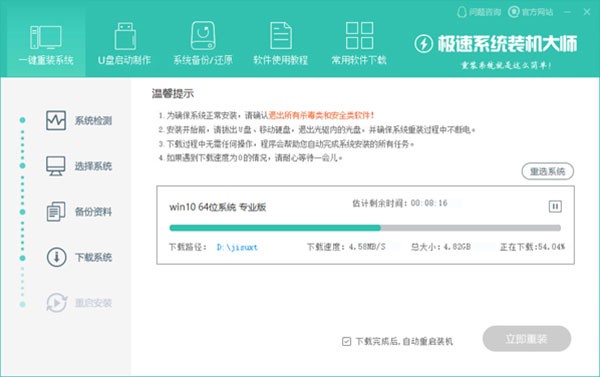This screenshot has height=377, width=600.
Task: Open 系统备份/还原 tab
Action: (x=203, y=45)
